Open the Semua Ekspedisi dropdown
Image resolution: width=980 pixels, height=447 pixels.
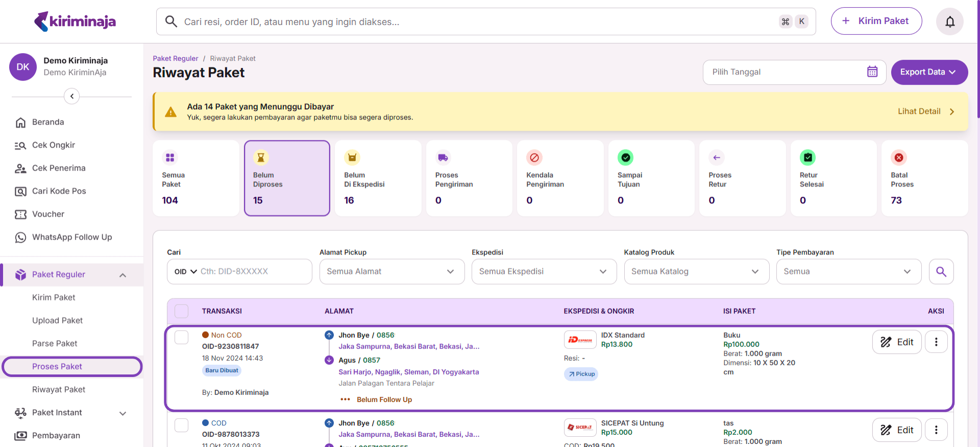click(544, 272)
